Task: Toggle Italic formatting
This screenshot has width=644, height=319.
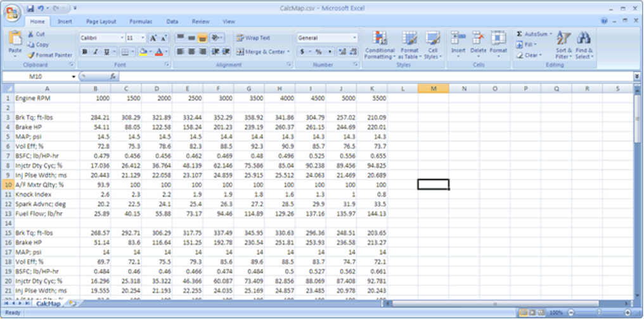Action: pyautogui.click(x=95, y=52)
